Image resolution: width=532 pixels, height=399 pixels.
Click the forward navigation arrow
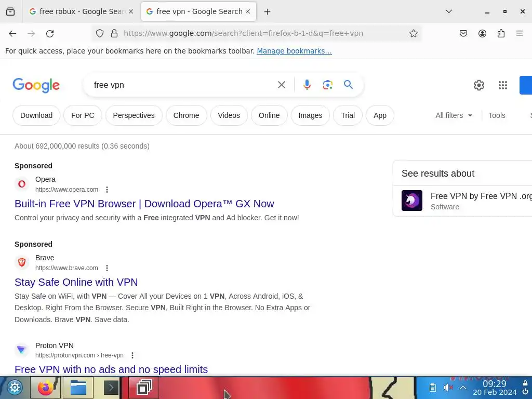tap(31, 34)
